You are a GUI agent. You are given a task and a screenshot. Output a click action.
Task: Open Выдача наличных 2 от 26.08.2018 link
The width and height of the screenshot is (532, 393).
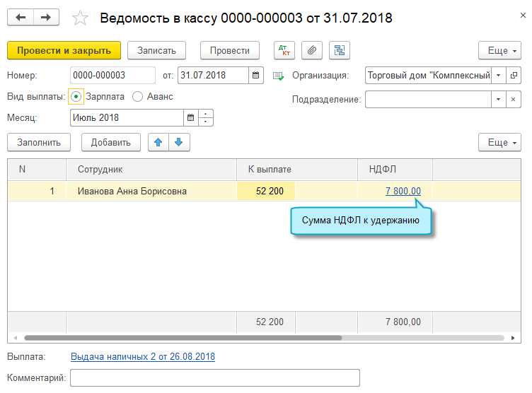(x=143, y=357)
